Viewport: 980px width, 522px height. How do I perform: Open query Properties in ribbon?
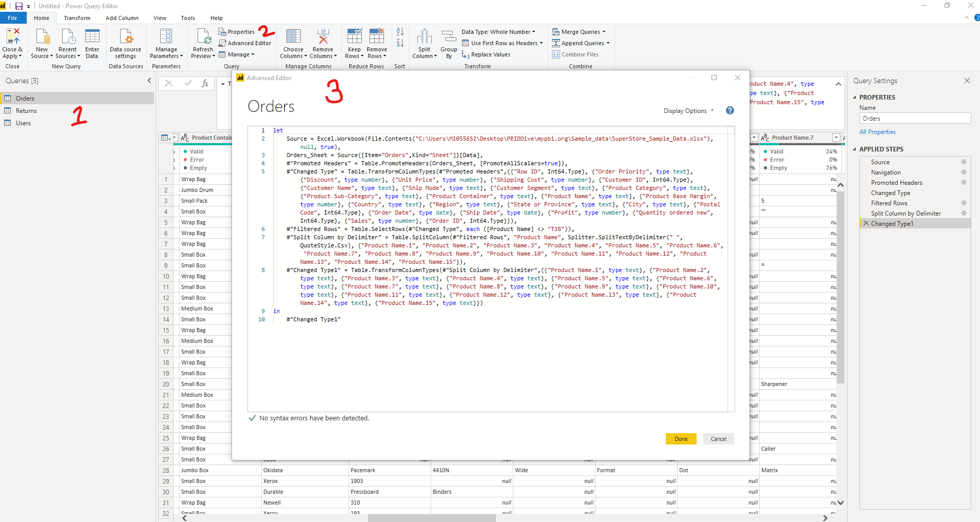(237, 32)
